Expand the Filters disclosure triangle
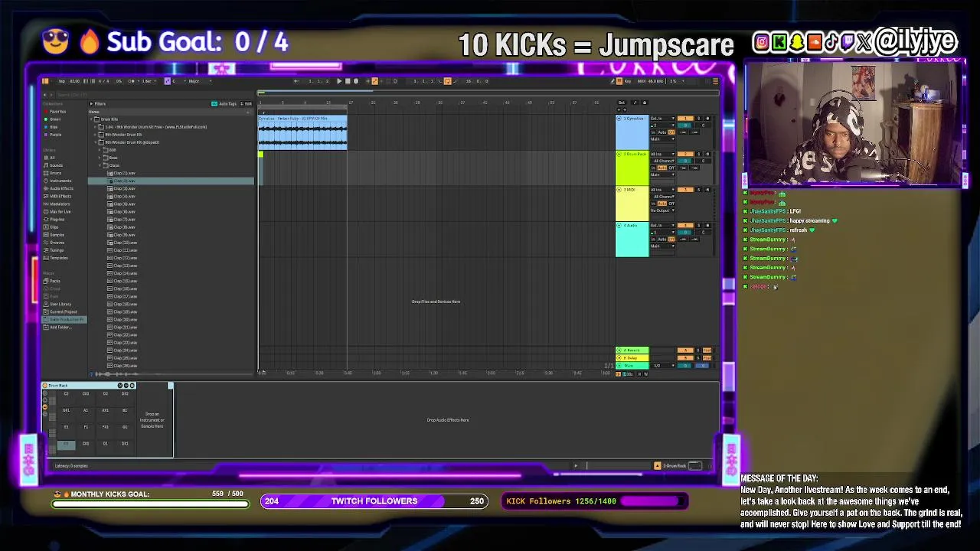The width and height of the screenshot is (980, 551). pyautogui.click(x=91, y=104)
